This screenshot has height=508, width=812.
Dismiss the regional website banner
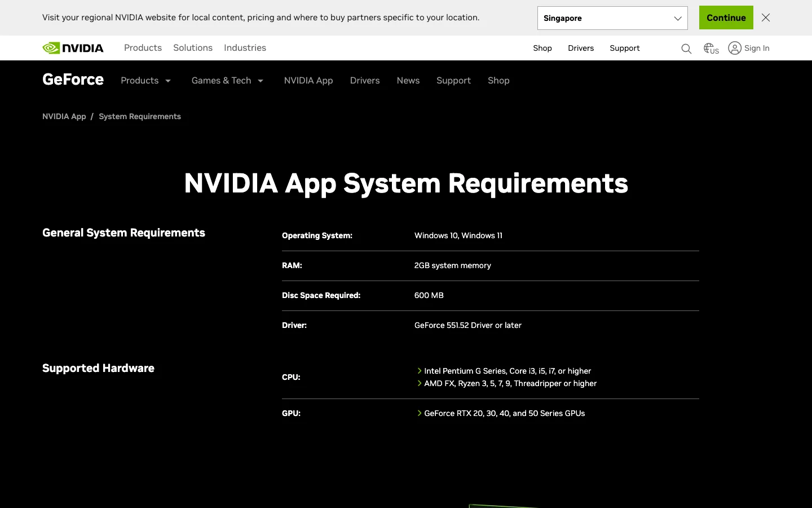pyautogui.click(x=766, y=17)
